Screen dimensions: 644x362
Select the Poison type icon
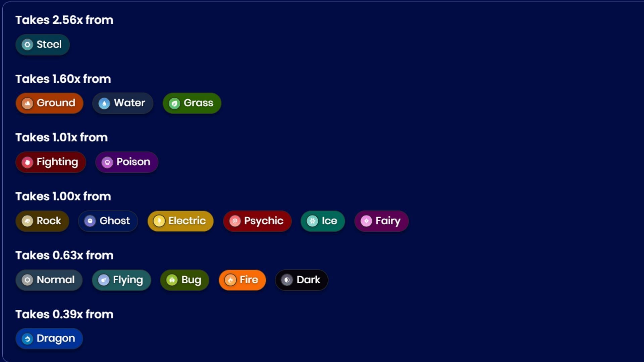pos(107,162)
